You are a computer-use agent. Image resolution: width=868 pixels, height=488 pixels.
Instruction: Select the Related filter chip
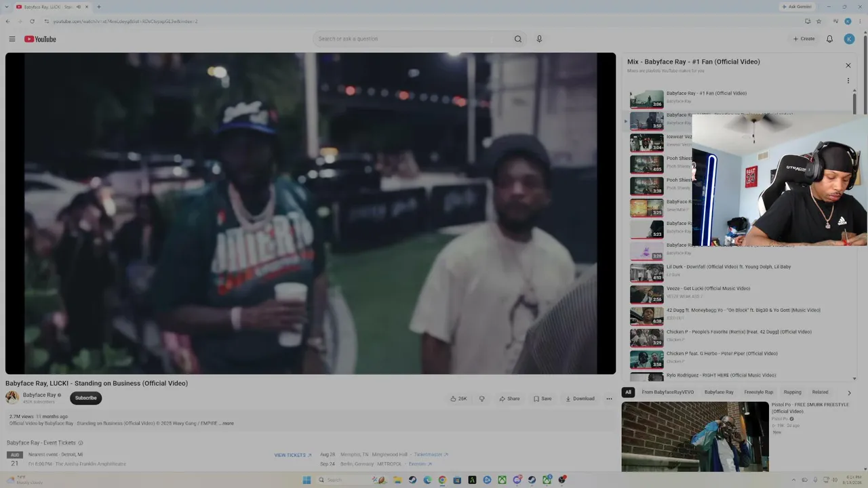(821, 392)
